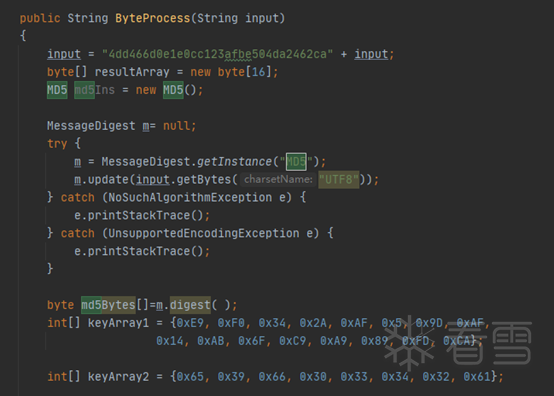This screenshot has height=396, width=554.
Task: Click the MessageDigest type name
Action: 91,126
